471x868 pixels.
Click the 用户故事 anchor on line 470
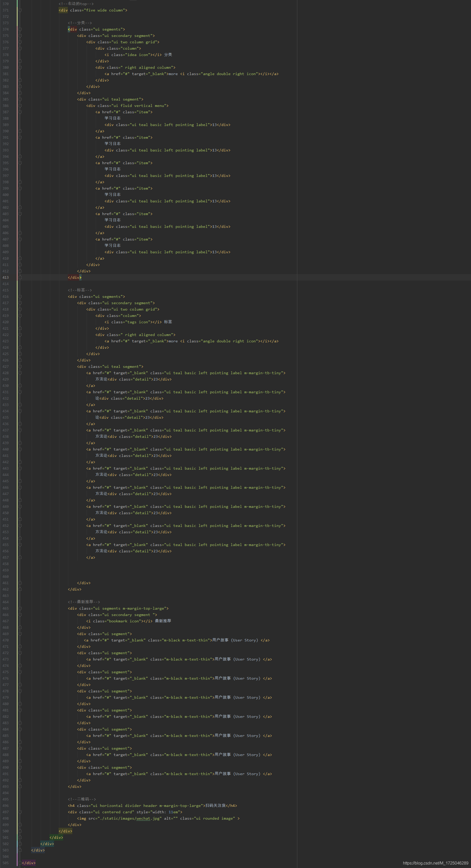point(177,640)
